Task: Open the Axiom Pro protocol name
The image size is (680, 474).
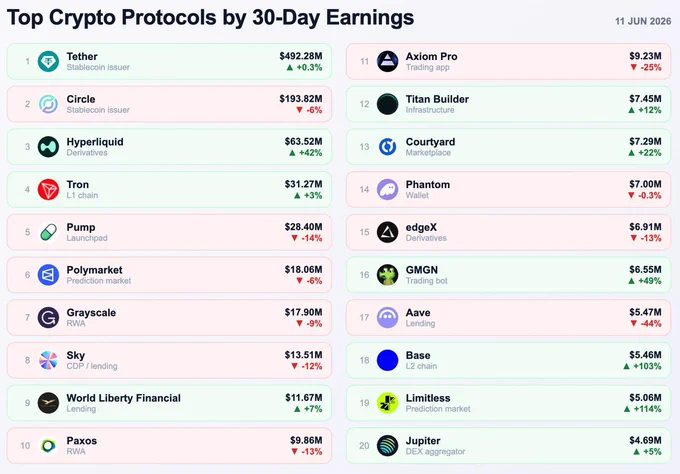Action: [x=431, y=56]
